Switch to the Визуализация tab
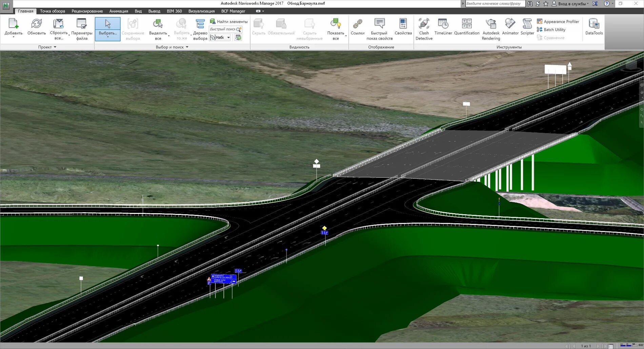This screenshot has width=644, height=349. (202, 11)
